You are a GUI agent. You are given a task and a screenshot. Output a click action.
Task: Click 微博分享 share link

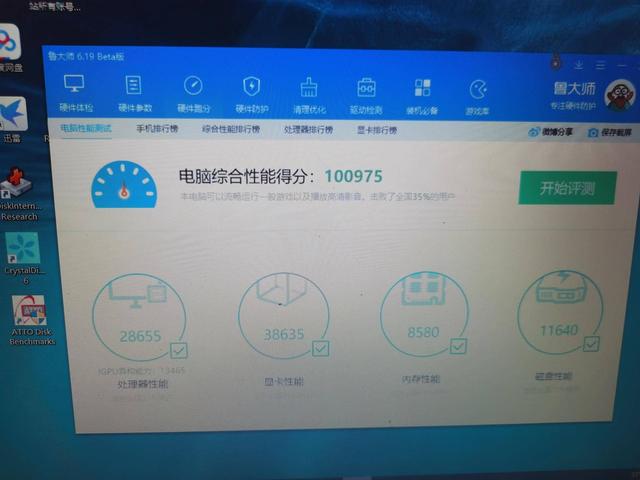551,132
